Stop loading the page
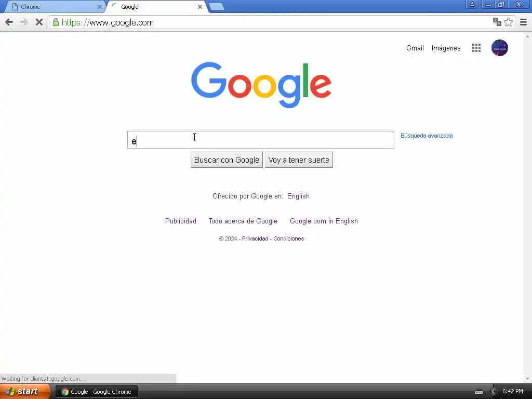This screenshot has width=532, height=399. 39,22
